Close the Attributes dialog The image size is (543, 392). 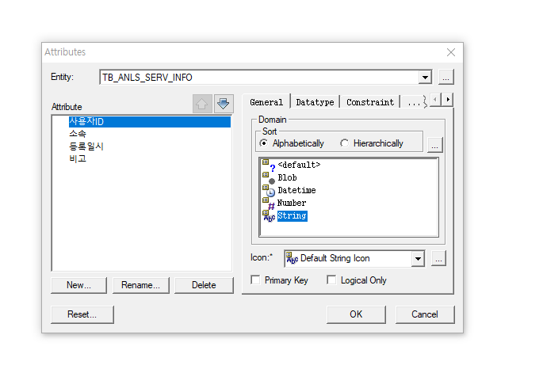tap(451, 52)
